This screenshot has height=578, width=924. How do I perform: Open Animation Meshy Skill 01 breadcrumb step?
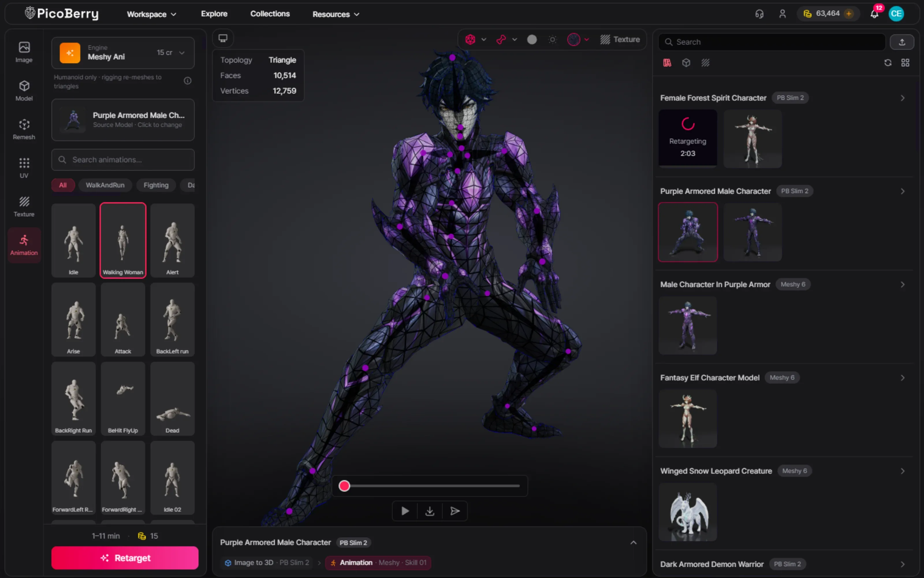pos(378,563)
